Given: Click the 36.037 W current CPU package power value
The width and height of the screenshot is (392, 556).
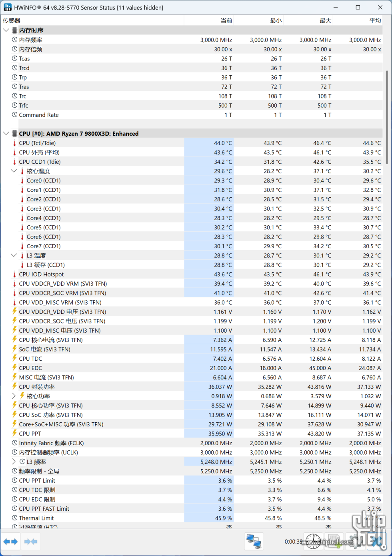Looking at the screenshot, I should (x=220, y=387).
